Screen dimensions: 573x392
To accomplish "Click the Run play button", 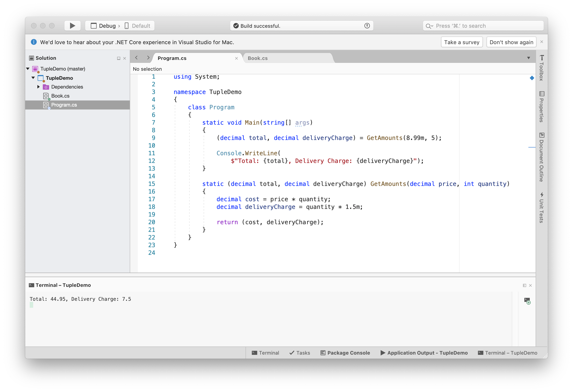I will 72,26.
